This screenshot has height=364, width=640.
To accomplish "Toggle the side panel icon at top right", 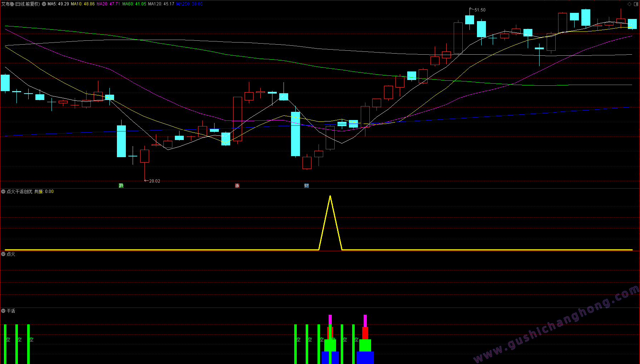I will (636, 4).
